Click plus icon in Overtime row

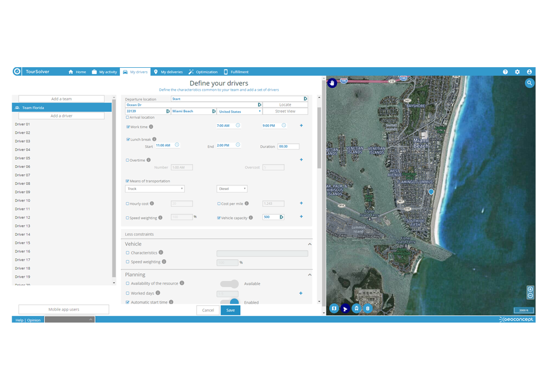301,160
